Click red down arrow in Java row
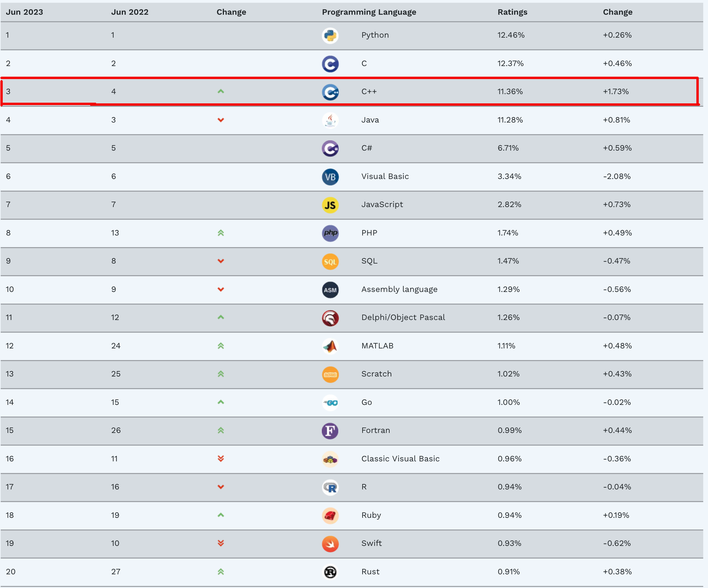 [x=221, y=120]
